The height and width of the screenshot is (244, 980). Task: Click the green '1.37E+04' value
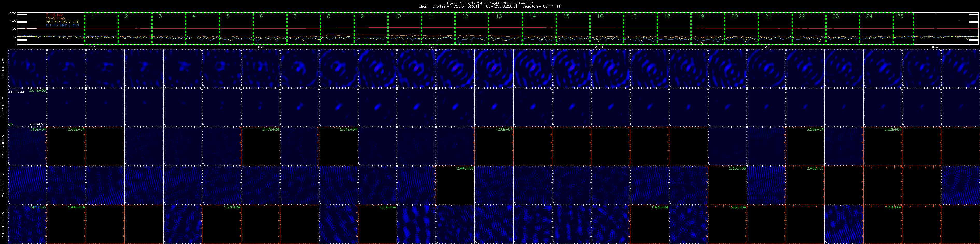pyautogui.click(x=233, y=207)
